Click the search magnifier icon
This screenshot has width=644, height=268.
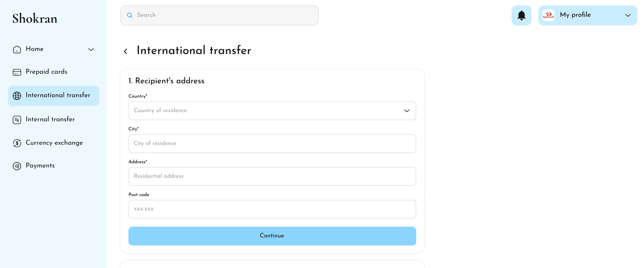click(x=130, y=15)
